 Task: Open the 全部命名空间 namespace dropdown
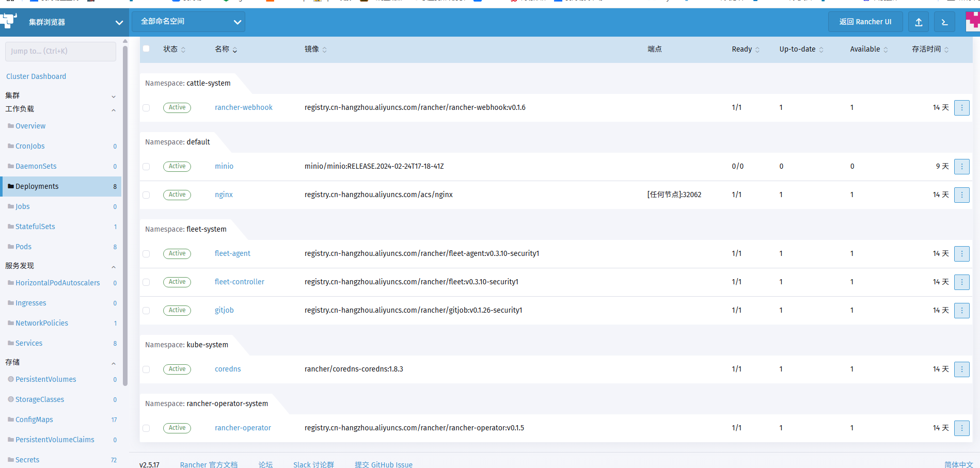[x=188, y=22]
